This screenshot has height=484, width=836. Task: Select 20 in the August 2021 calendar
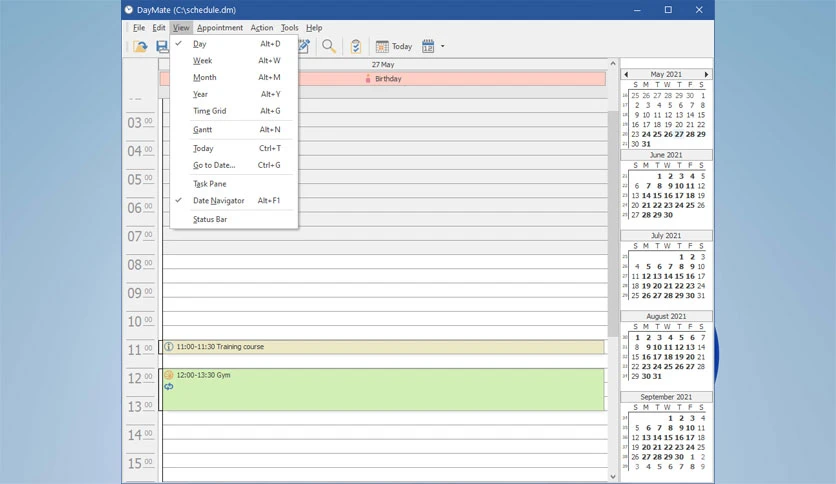tap(690, 357)
